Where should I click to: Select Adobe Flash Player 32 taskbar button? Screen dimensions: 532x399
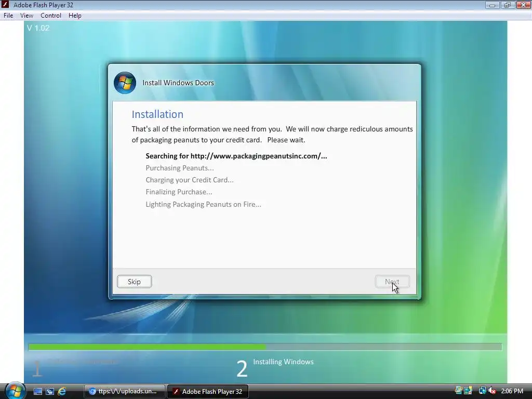[208, 391]
